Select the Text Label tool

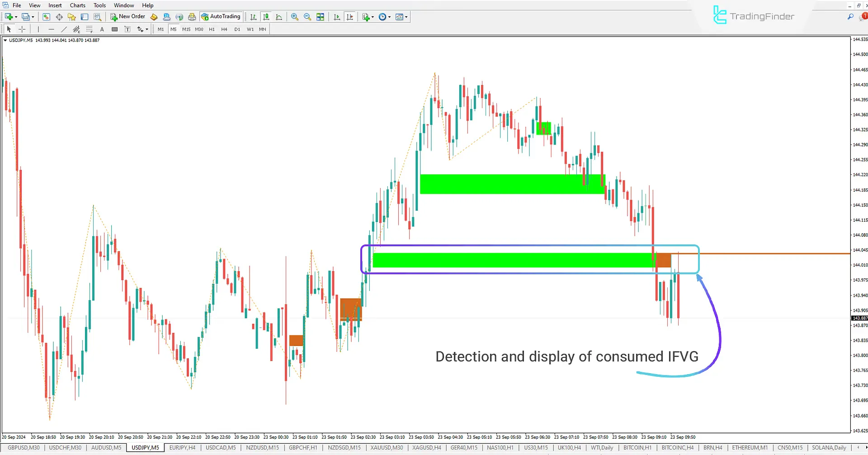click(x=127, y=29)
